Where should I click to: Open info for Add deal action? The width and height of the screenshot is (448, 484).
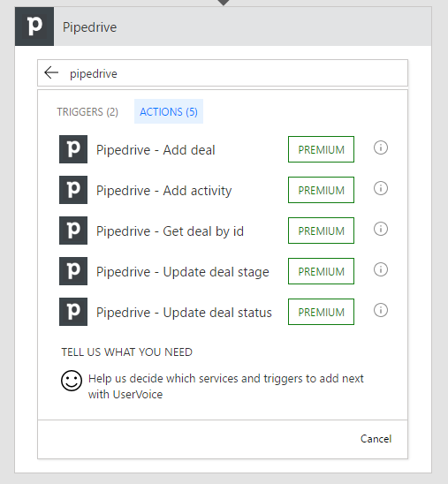coord(381,147)
